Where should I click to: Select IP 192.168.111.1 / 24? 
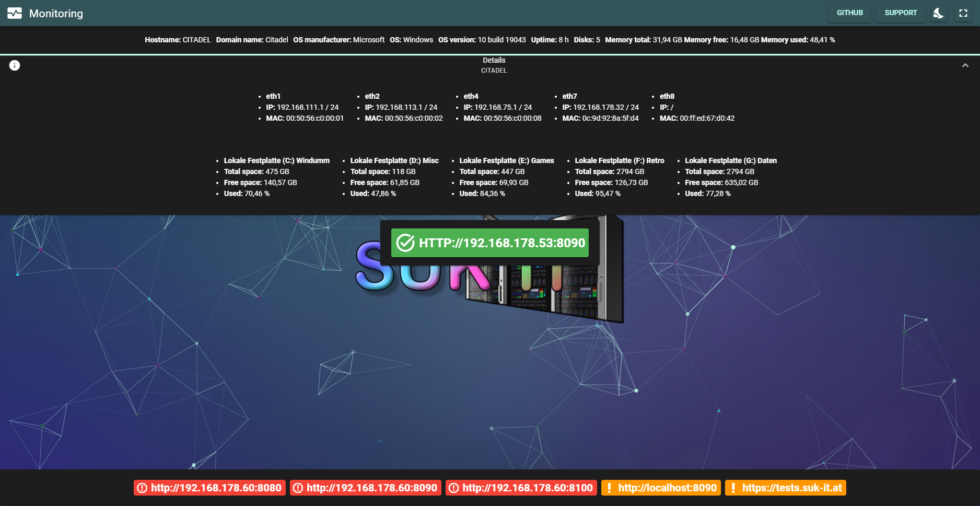pos(302,107)
